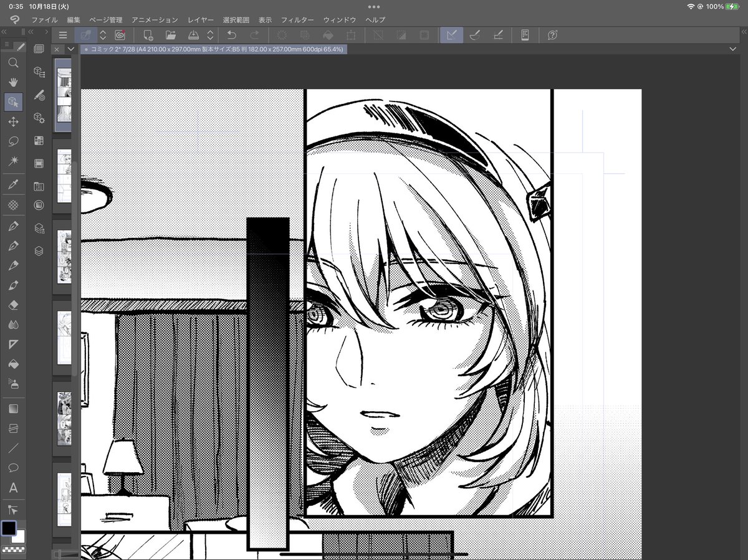
Task: Click the Undo arrow in command bar
Action: (231, 36)
